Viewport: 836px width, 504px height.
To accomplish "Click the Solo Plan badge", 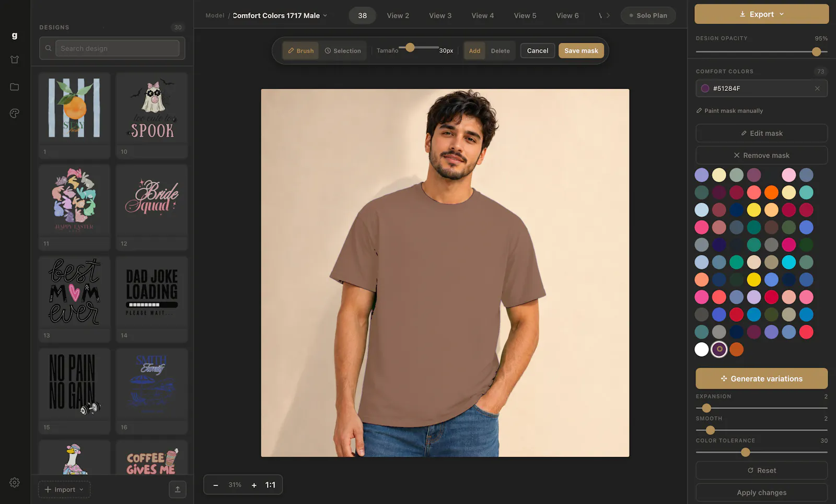I will pyautogui.click(x=648, y=16).
